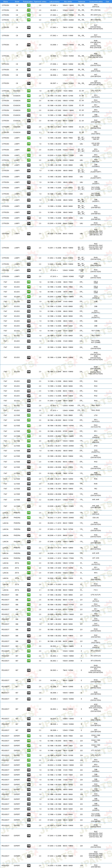Click diesel ON icon in Peugeot 806 2.1 P8C row
This screenshot has height=868, width=112.
point(29,641)
